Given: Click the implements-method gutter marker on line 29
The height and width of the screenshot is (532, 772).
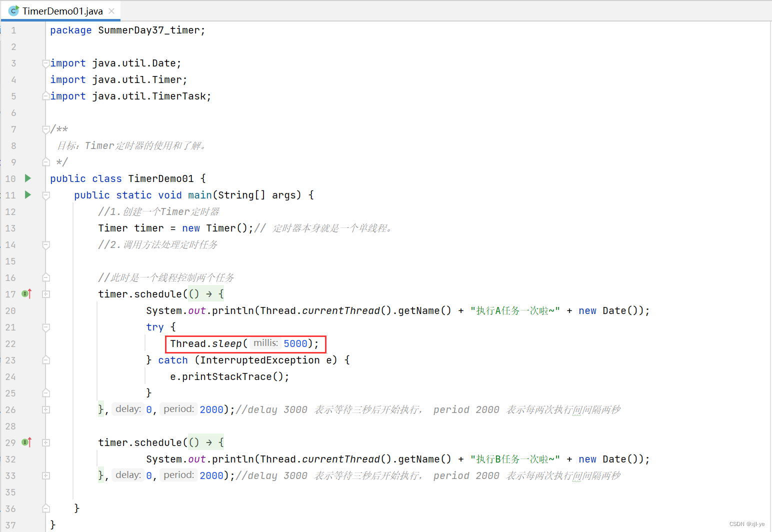Looking at the screenshot, I should coord(27,442).
